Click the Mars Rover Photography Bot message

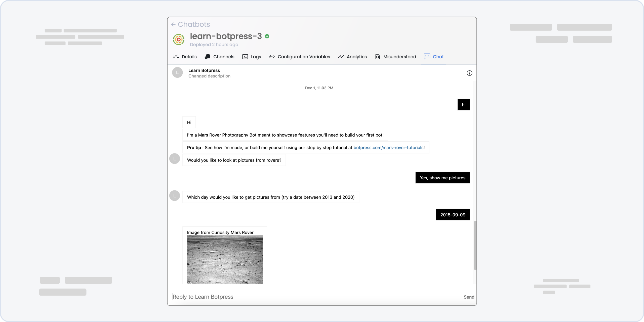click(x=285, y=135)
